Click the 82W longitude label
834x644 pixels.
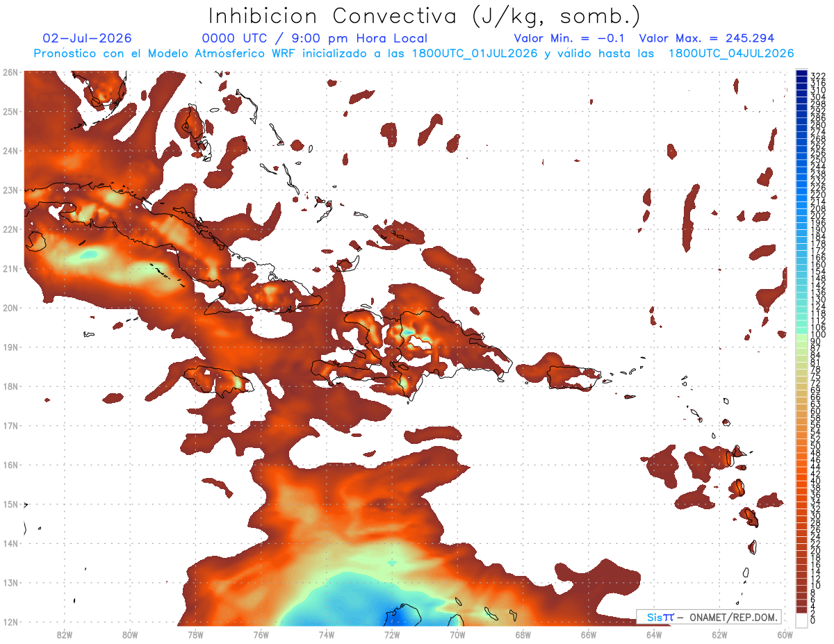(x=65, y=634)
